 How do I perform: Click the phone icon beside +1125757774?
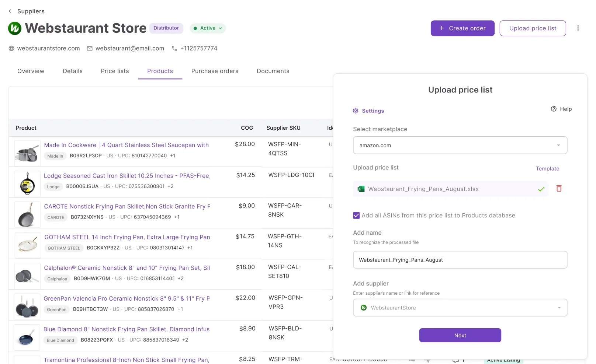click(x=174, y=48)
